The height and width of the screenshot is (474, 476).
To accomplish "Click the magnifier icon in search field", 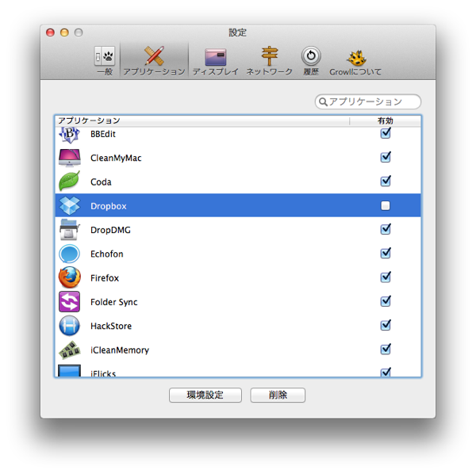I will (x=323, y=102).
